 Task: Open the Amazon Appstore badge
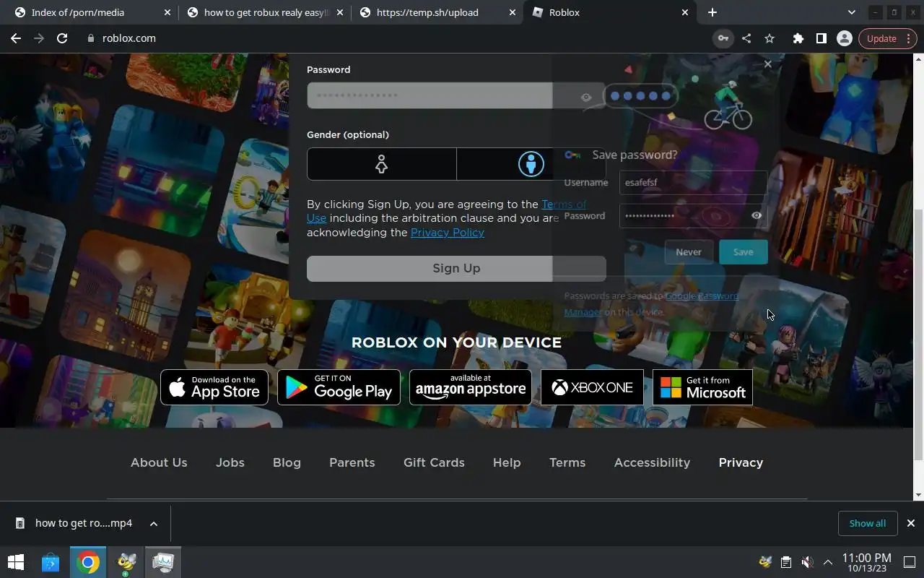[471, 387]
